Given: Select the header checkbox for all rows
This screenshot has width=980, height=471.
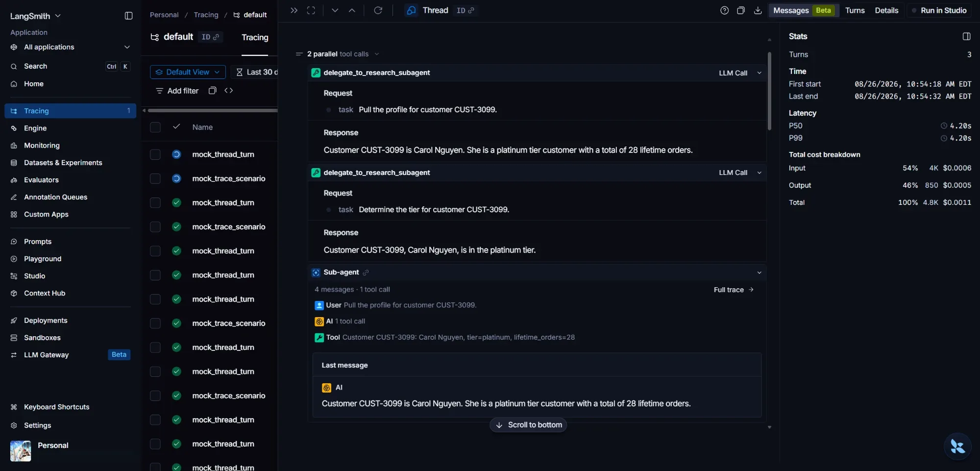Looking at the screenshot, I should (x=155, y=127).
